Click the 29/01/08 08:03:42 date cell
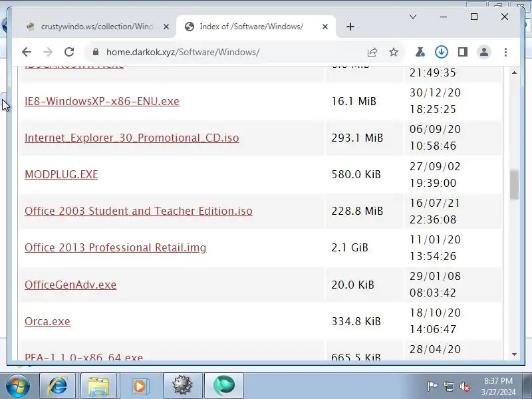Viewport: 532px width, 399px height. point(453,285)
